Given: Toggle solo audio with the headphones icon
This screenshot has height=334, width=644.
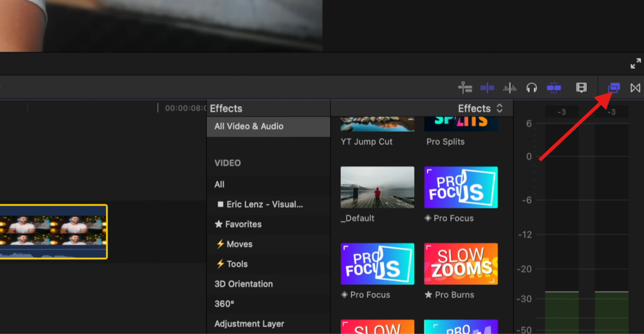Looking at the screenshot, I should tap(531, 88).
